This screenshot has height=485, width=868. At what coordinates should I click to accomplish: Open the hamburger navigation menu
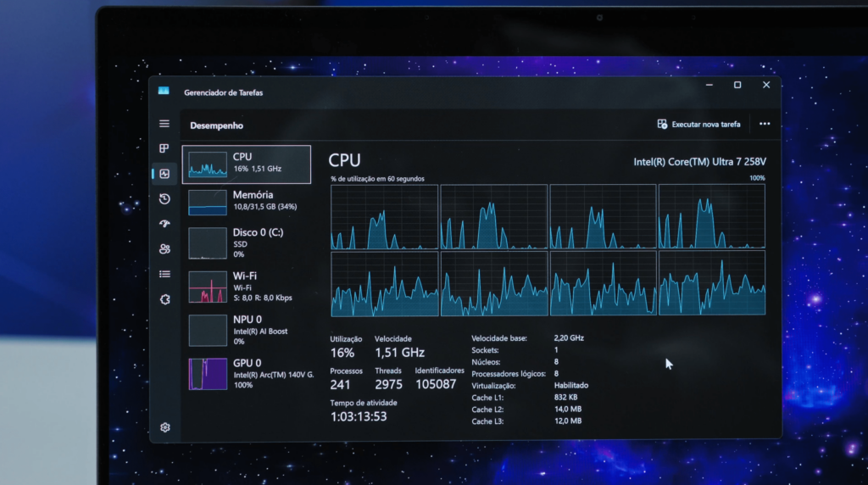(164, 124)
